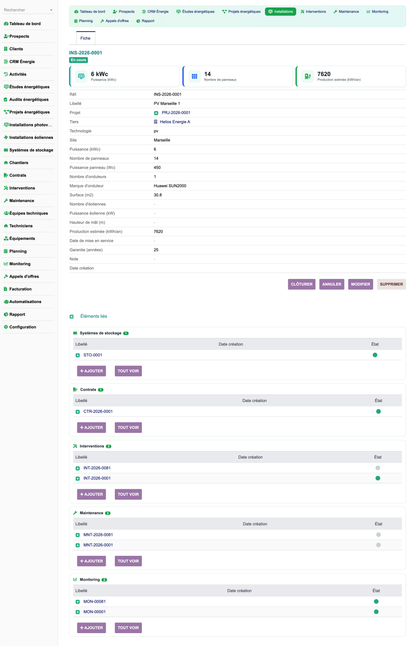Screen dimensions: 416x651
Task: Open Activités in the sidebar
Action: point(17,74)
